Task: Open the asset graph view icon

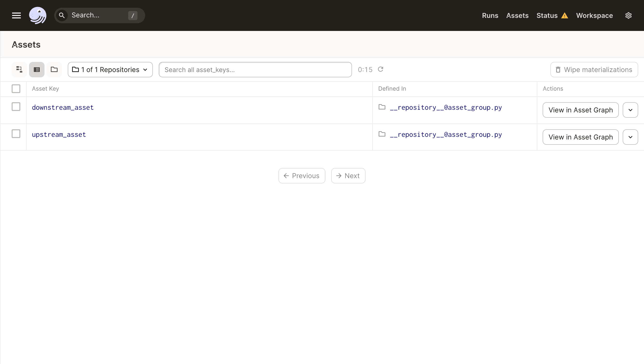Action: tap(19, 70)
